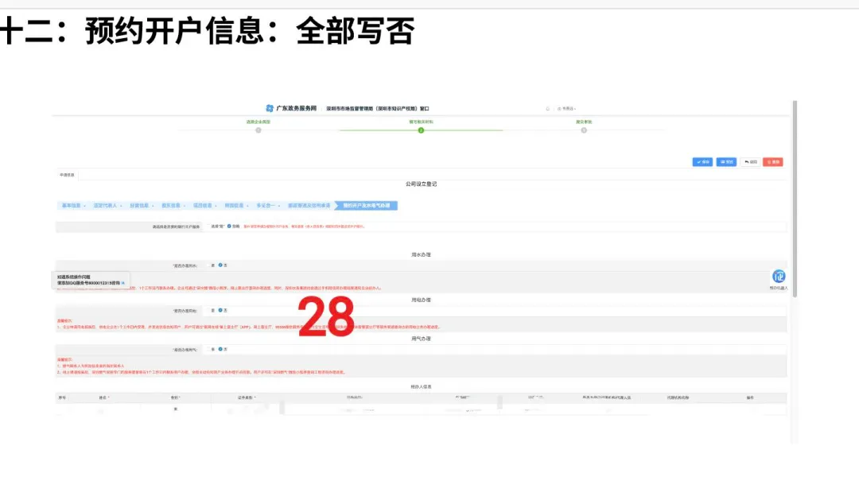The width and height of the screenshot is (859, 504).
Task: Click the white return arrow button
Action: (x=751, y=162)
